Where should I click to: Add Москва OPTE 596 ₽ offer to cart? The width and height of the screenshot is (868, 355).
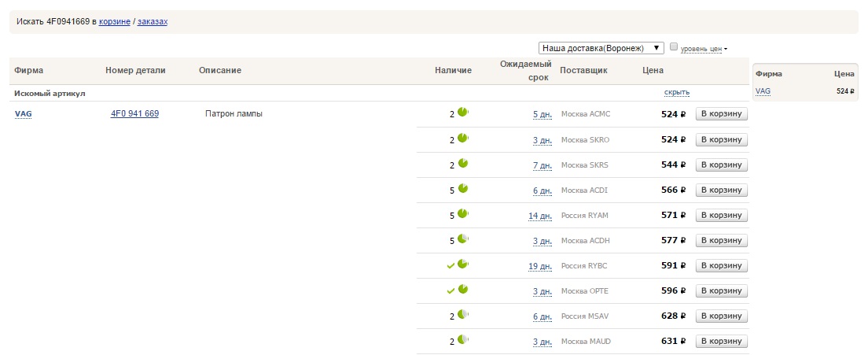click(721, 290)
